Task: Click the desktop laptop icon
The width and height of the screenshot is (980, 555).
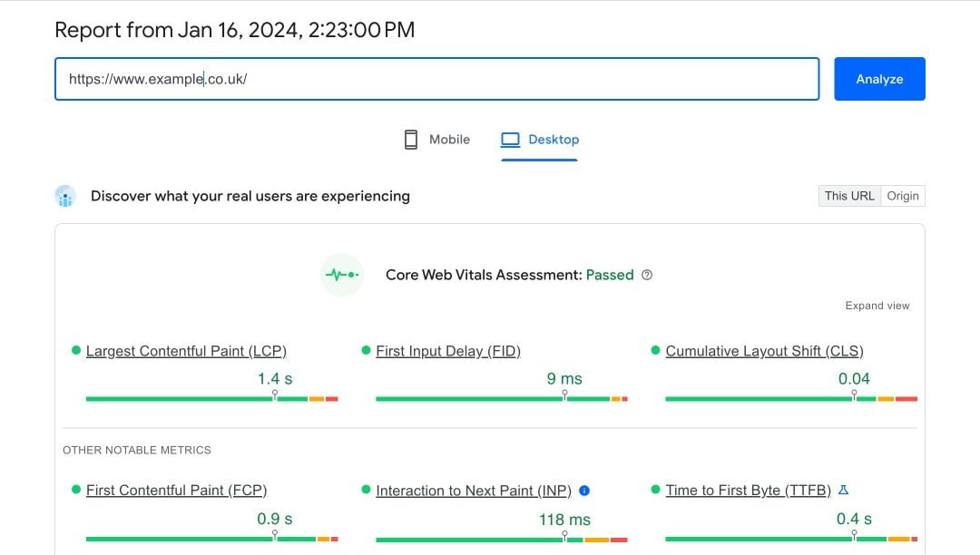Action: 510,140
